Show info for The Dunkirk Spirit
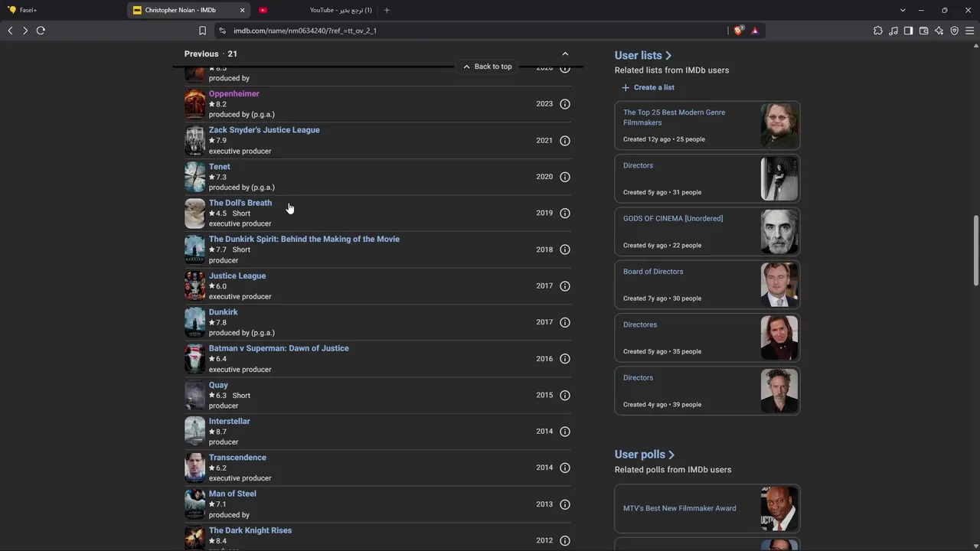The height and width of the screenshot is (551, 980). (565, 249)
